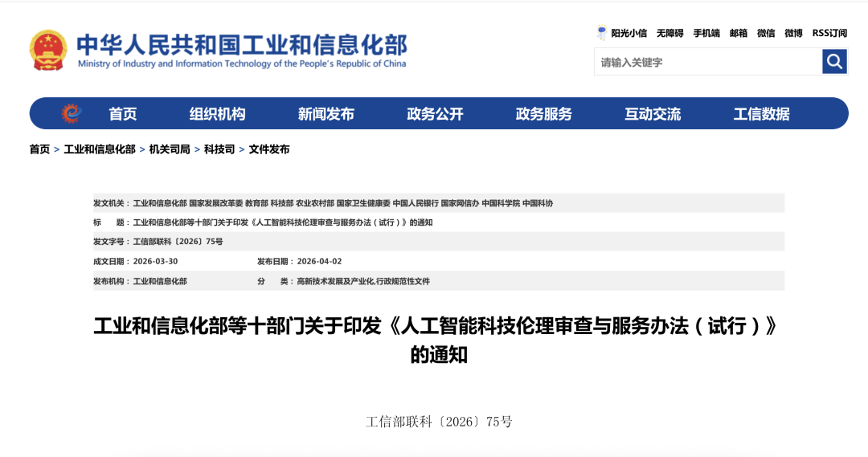
Task: Open the 政务公开 navigation item
Action: [435, 114]
